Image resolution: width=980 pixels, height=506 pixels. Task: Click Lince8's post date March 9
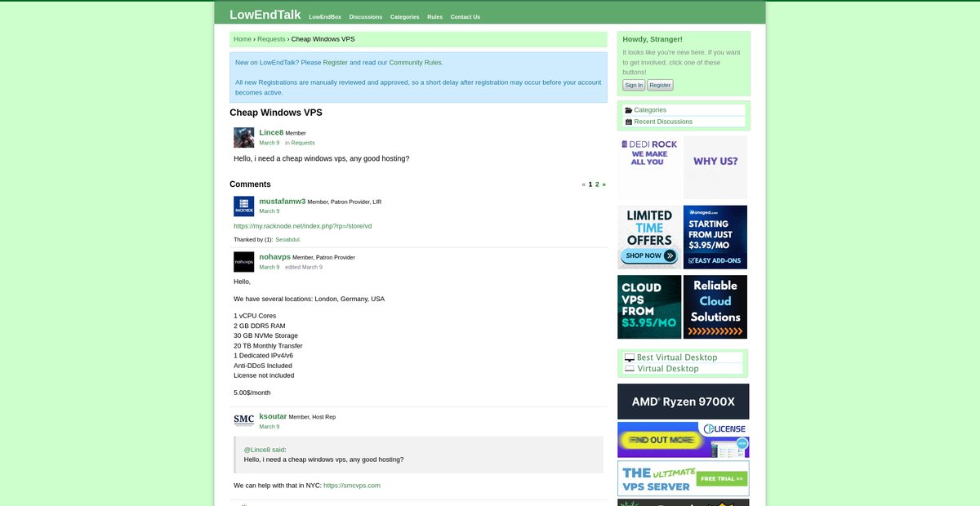(269, 143)
